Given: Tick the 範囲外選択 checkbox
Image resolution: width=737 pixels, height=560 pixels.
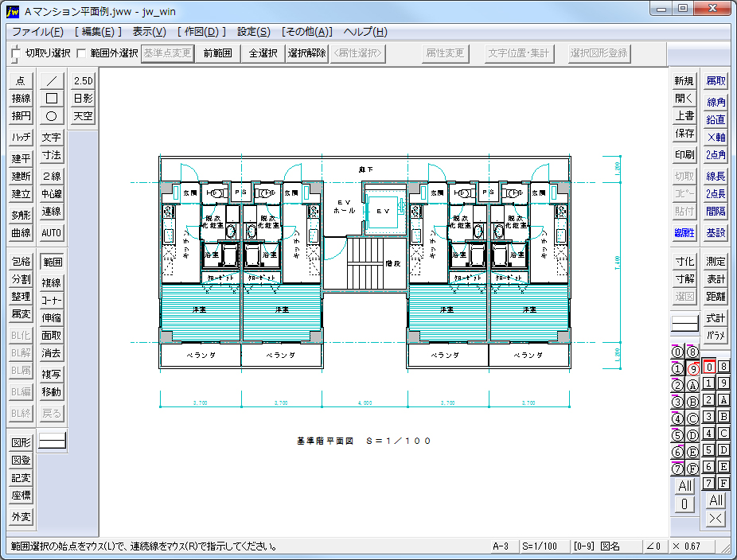Looking at the screenshot, I should pyautogui.click(x=81, y=53).
